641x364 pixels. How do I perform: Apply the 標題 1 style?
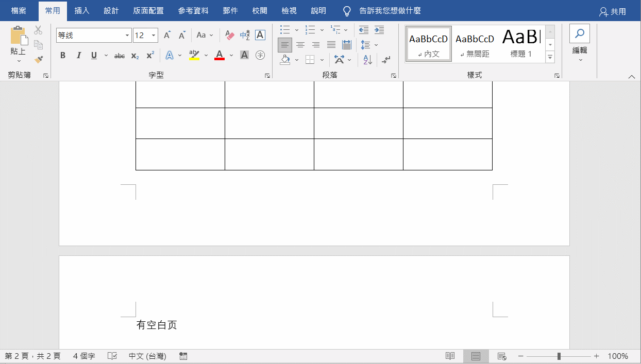pos(521,44)
